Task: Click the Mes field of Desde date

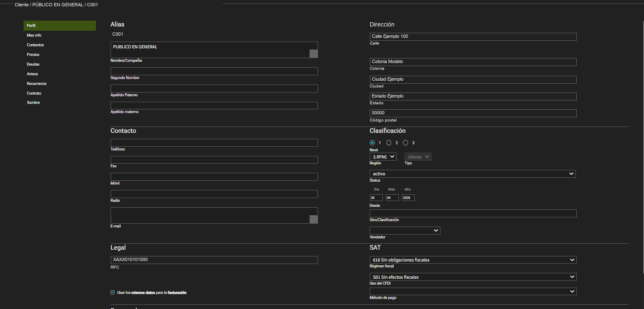Action: point(392,198)
